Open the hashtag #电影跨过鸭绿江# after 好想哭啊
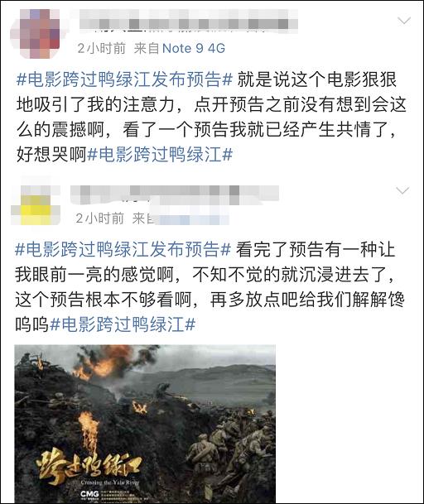Viewport: 424px width, 504px height. (160, 155)
